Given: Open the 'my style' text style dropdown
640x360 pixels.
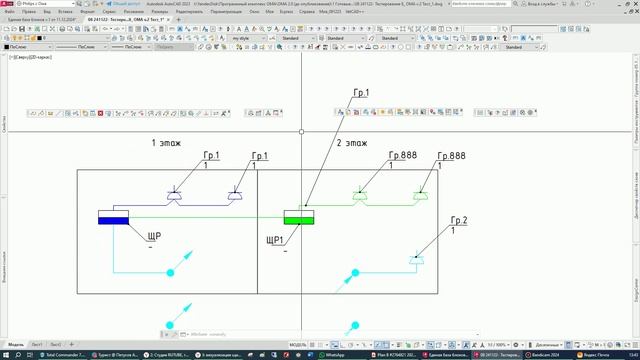Looking at the screenshot, I should pos(248,38).
